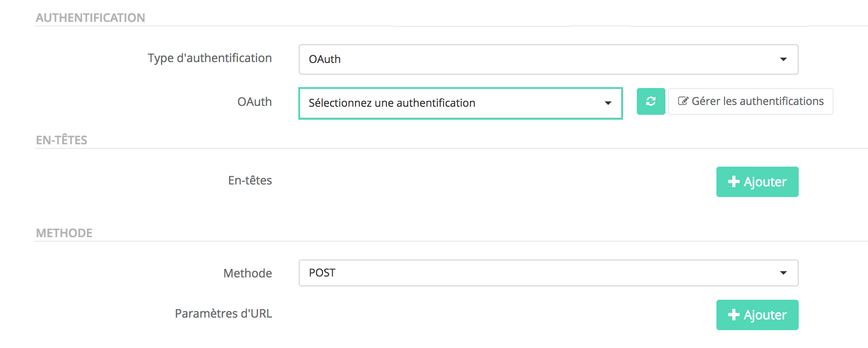Image resolution: width=868 pixels, height=348 pixels.
Task: Click the plus icon in Paramètres d'URL Ajouter
Action: tap(733, 314)
